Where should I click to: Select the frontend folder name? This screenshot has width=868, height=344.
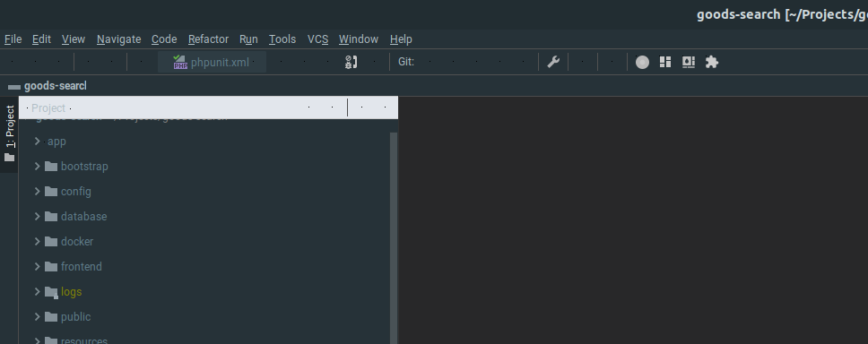point(82,267)
